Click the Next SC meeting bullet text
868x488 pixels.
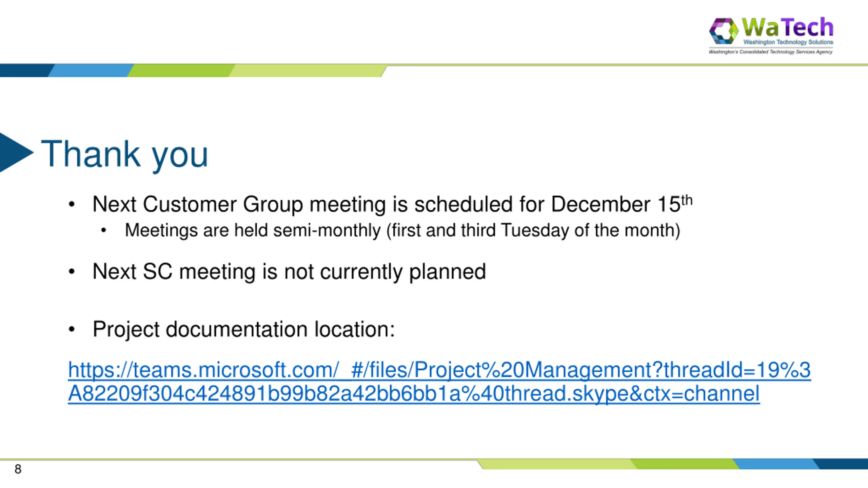click(x=289, y=272)
